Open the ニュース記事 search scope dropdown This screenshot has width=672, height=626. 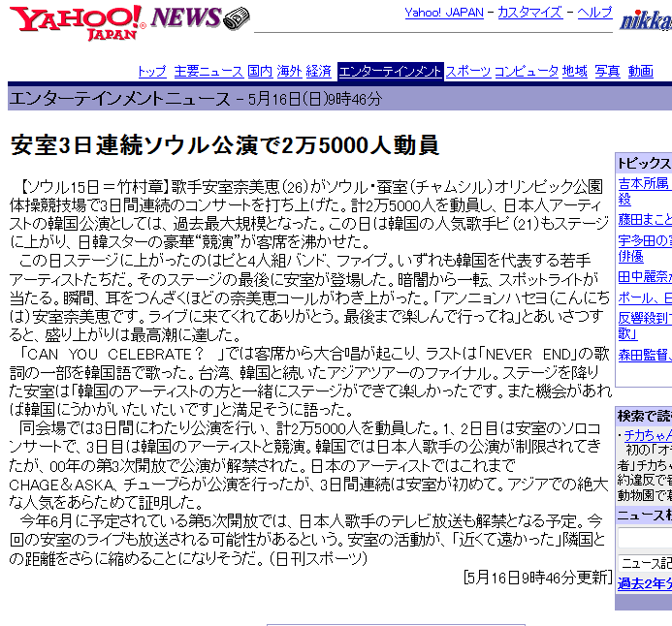click(645, 563)
